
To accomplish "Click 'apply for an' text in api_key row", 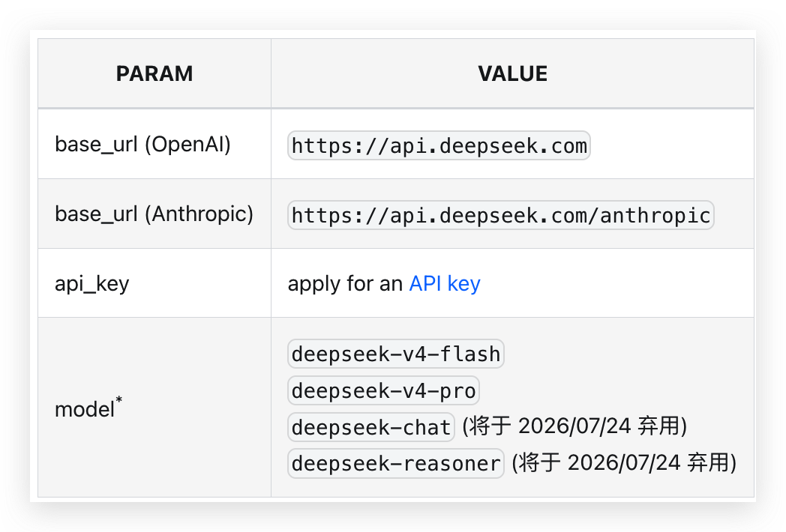I will 343,283.
